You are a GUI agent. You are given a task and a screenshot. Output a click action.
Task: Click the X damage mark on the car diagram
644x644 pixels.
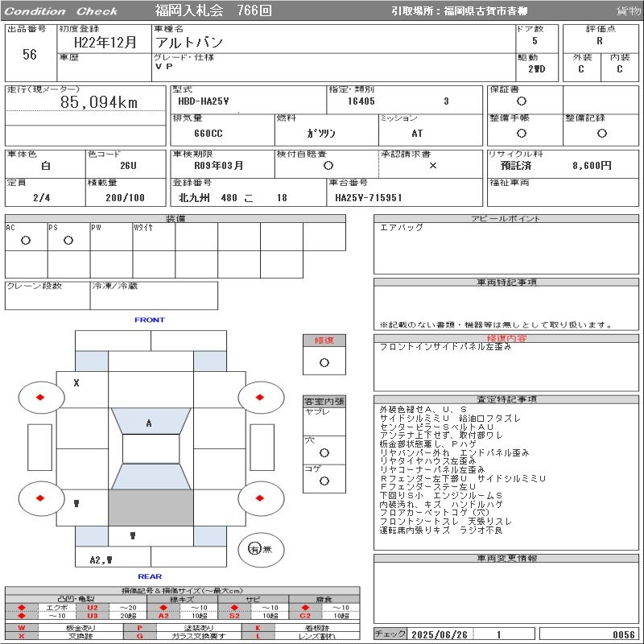(76, 383)
